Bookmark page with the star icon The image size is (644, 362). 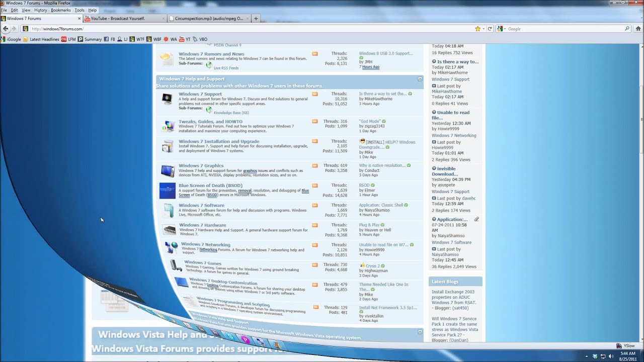[x=477, y=29]
